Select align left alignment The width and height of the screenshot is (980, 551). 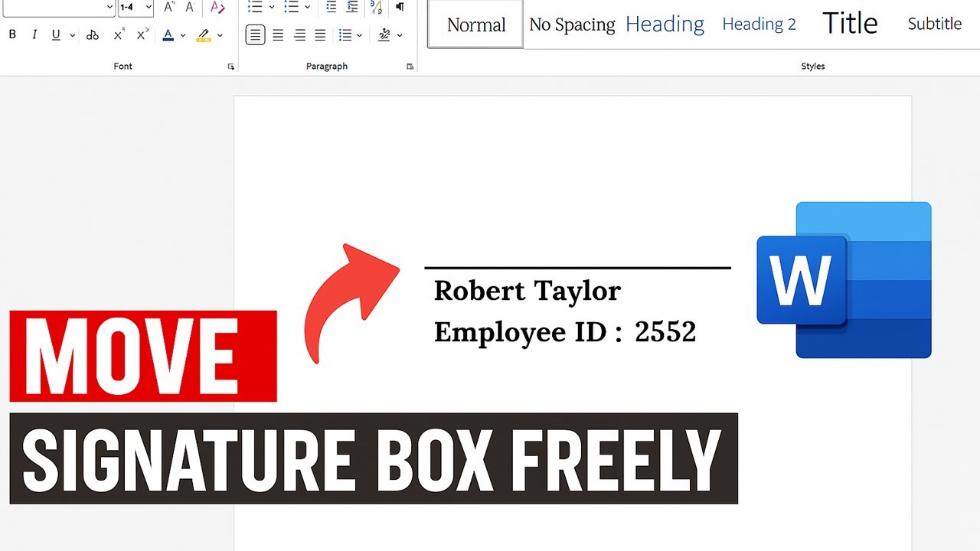click(x=256, y=35)
